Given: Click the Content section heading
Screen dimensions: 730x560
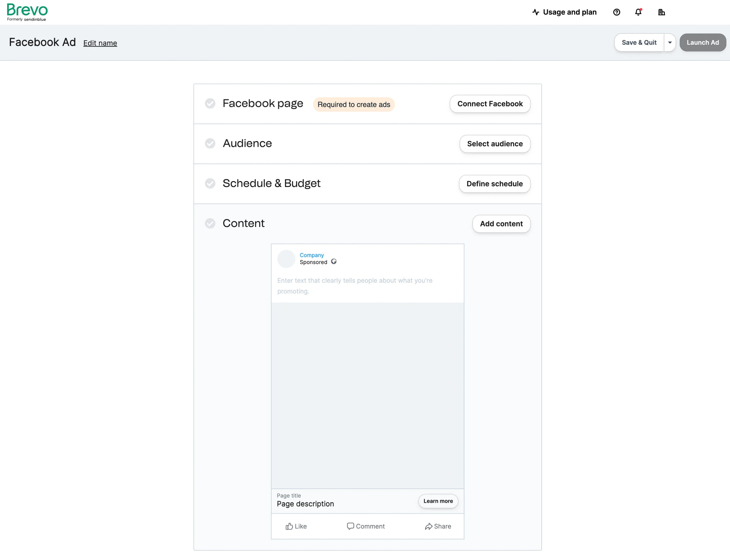Looking at the screenshot, I should (243, 223).
